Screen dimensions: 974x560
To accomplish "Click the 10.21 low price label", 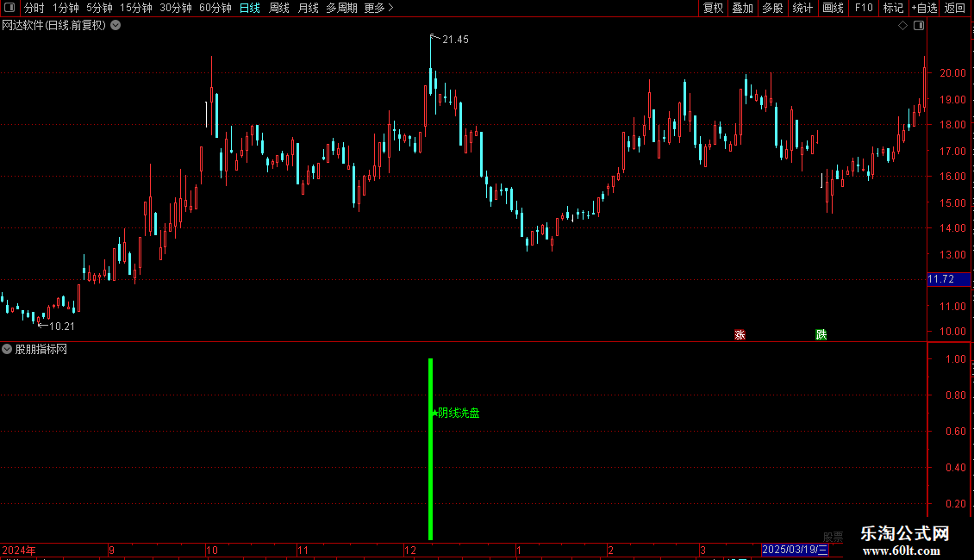I will click(x=61, y=327).
